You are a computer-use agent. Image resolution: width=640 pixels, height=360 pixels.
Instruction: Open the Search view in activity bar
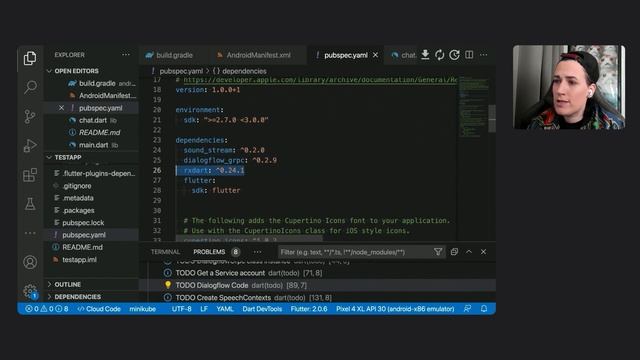click(x=30, y=87)
